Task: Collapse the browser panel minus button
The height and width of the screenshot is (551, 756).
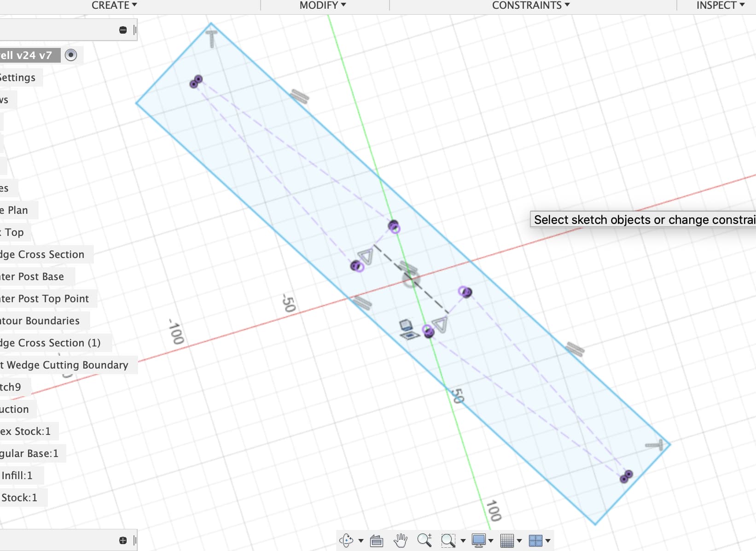Action: click(123, 30)
